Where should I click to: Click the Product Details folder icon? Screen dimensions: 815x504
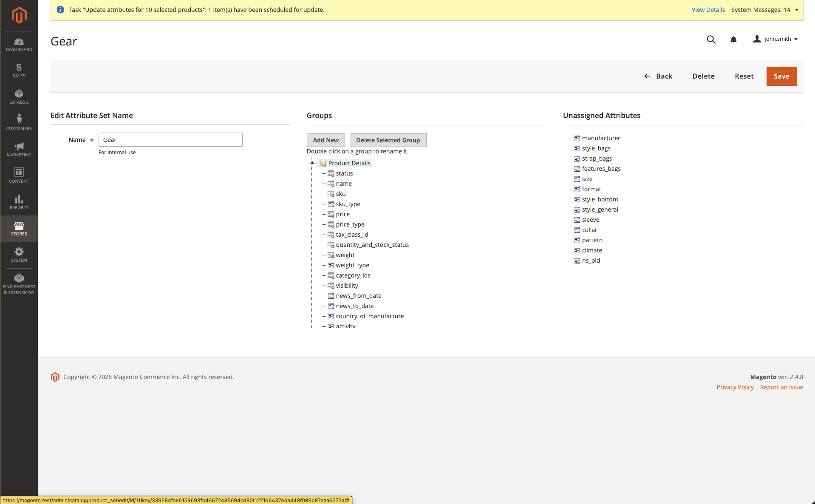[x=323, y=163]
